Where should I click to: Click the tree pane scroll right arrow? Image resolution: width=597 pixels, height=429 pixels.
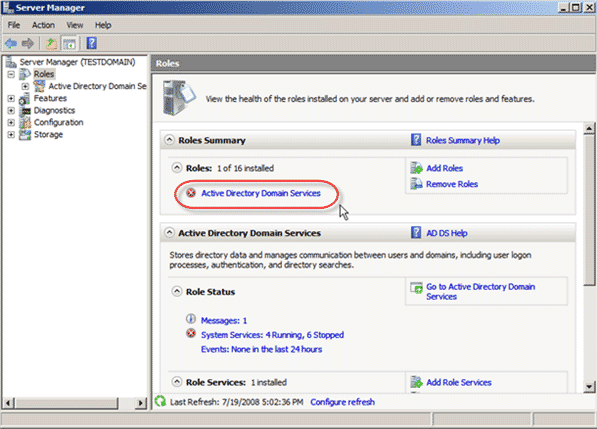click(141, 403)
